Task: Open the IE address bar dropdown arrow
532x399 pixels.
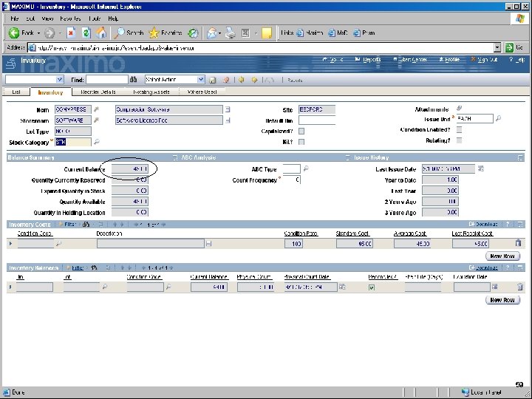Action: [x=497, y=48]
